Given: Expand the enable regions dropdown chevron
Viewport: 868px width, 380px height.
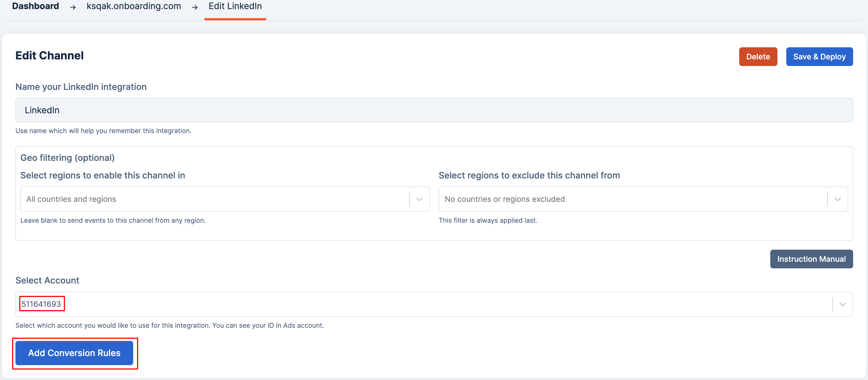Looking at the screenshot, I should tap(419, 199).
